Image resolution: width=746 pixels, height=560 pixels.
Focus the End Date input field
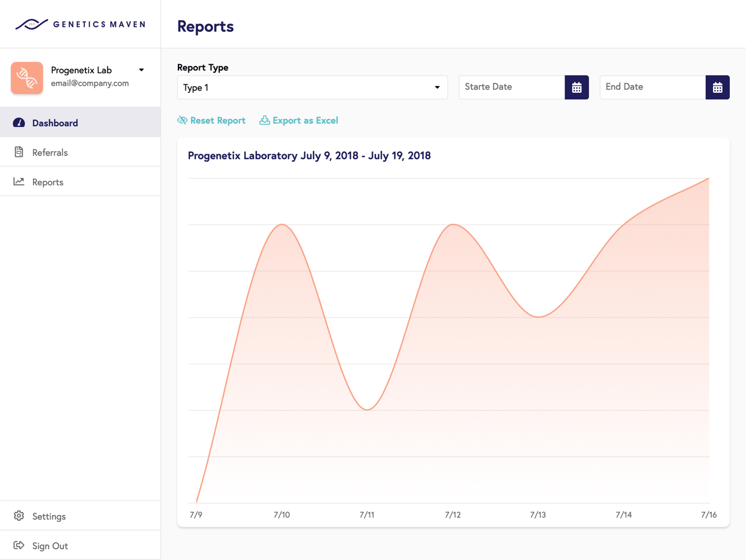(653, 87)
